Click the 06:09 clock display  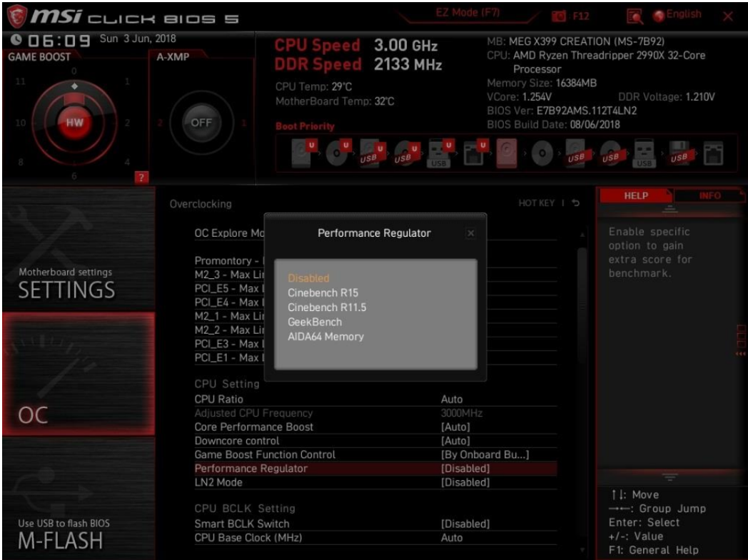coord(59,41)
